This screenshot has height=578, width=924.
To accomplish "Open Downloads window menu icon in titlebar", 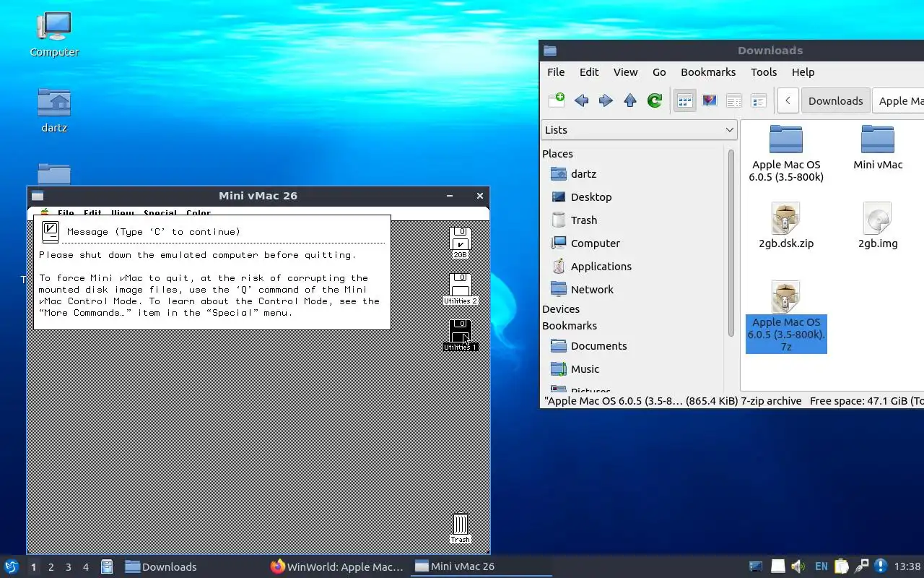I will 550,51.
